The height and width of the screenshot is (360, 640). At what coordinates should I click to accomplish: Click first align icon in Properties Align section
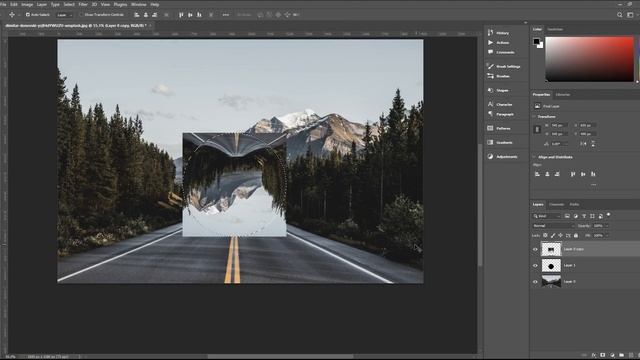point(538,174)
